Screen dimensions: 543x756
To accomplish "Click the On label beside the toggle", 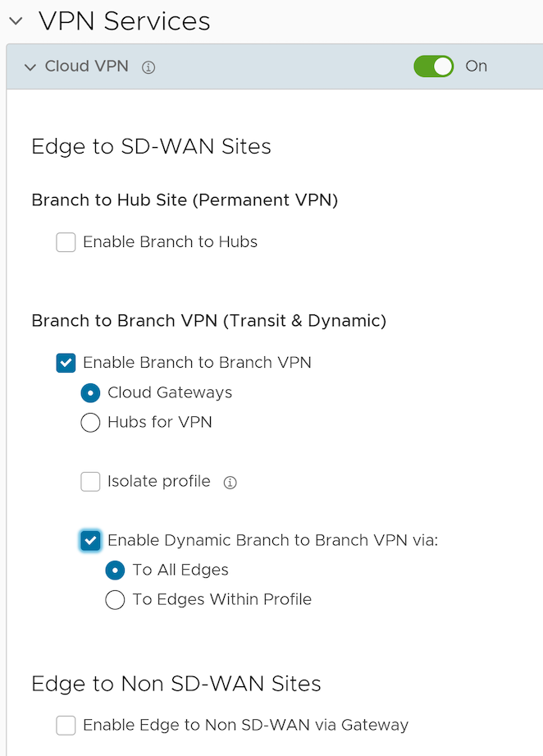I will [477, 66].
